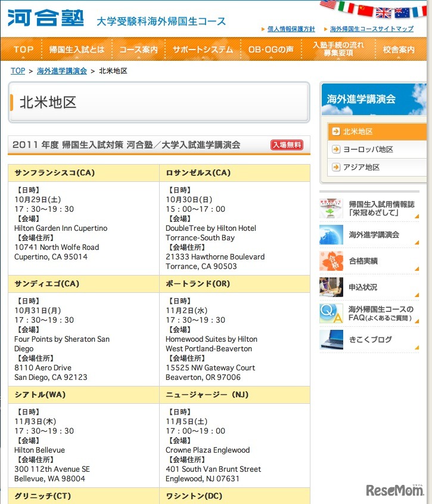Image resolution: width=432 pixels, height=504 pixels.
Task: Click the 栄冠めざして magazine thumbnail icon
Action: coord(331,208)
